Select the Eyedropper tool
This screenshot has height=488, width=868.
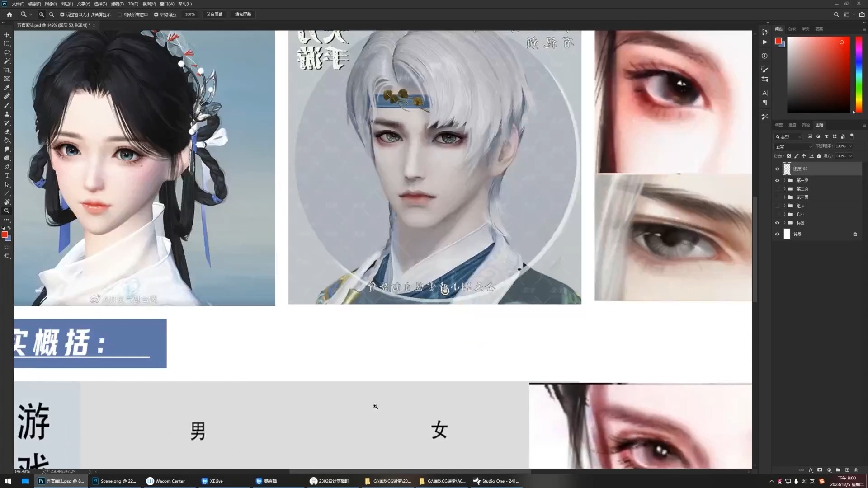[7, 88]
